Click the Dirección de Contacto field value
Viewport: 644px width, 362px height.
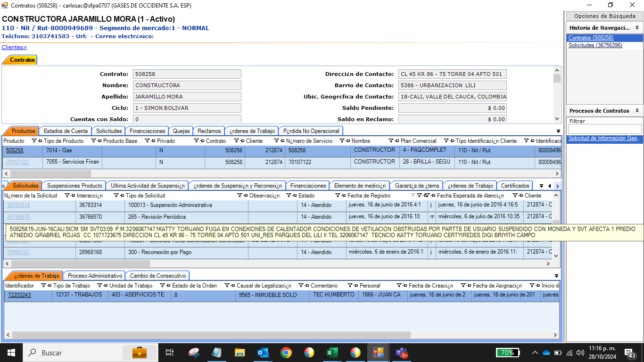click(x=452, y=74)
